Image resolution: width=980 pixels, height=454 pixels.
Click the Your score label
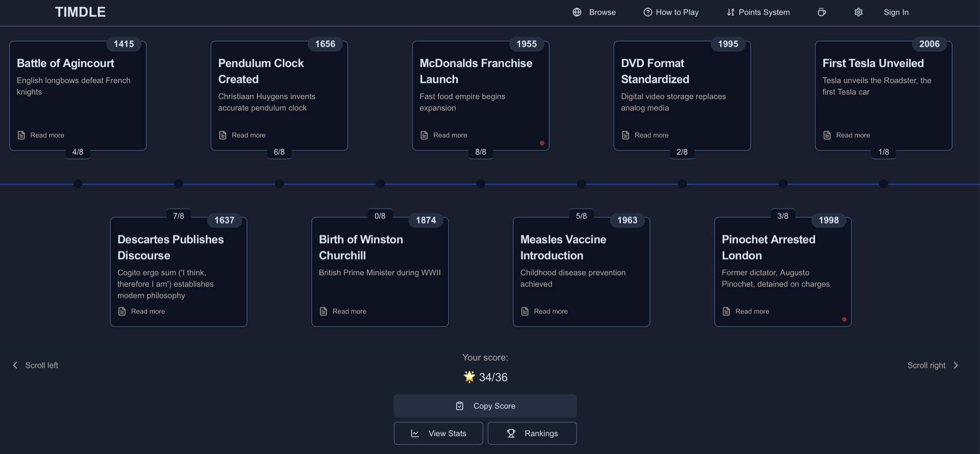(485, 357)
